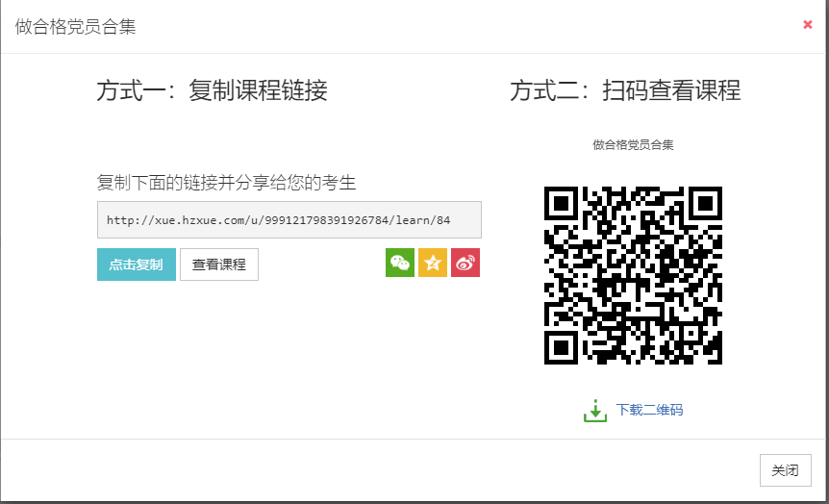Share to Qzone with the yellow star icon
The image size is (829, 504).
click(433, 263)
